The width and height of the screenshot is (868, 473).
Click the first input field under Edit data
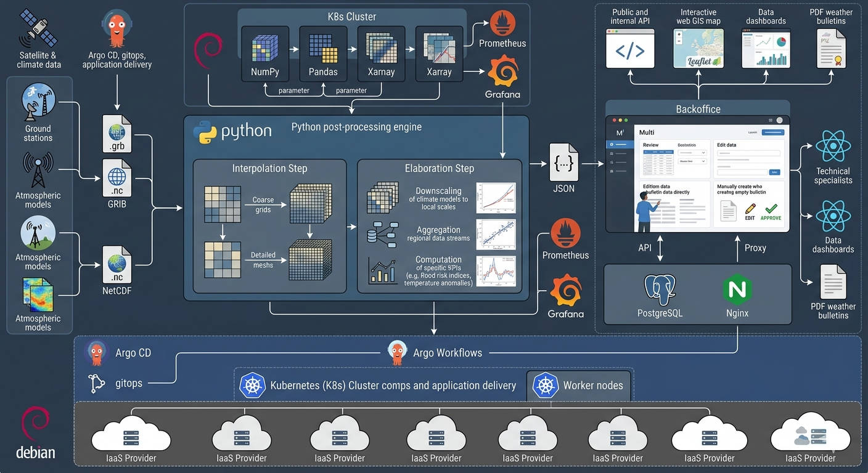click(x=748, y=153)
